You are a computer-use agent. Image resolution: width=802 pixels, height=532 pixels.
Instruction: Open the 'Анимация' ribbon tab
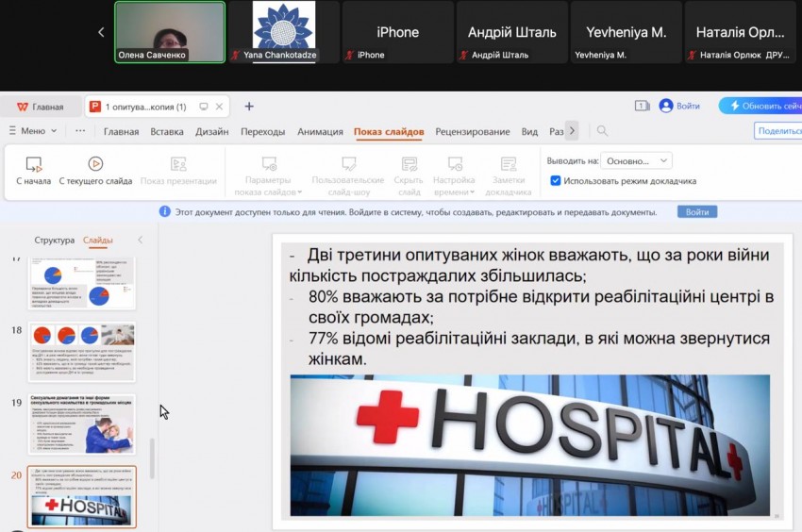click(320, 131)
